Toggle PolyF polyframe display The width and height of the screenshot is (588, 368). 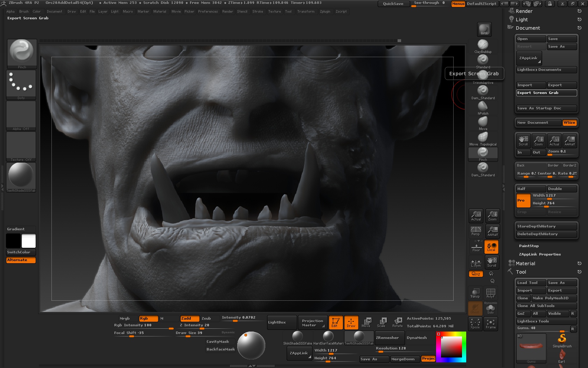point(491,293)
